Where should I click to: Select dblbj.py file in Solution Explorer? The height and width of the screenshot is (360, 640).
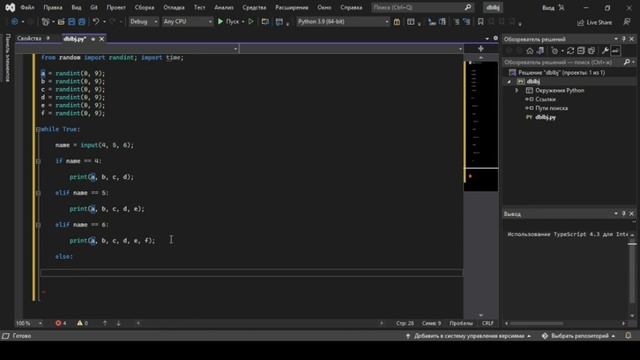tap(545, 117)
